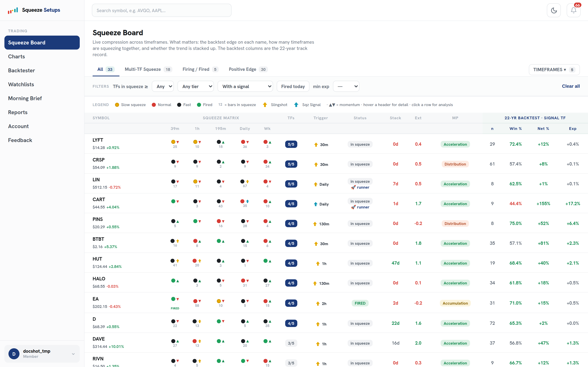This screenshot has height=367, width=588.
Task: Open the Any tier dropdown
Action: (x=196, y=86)
